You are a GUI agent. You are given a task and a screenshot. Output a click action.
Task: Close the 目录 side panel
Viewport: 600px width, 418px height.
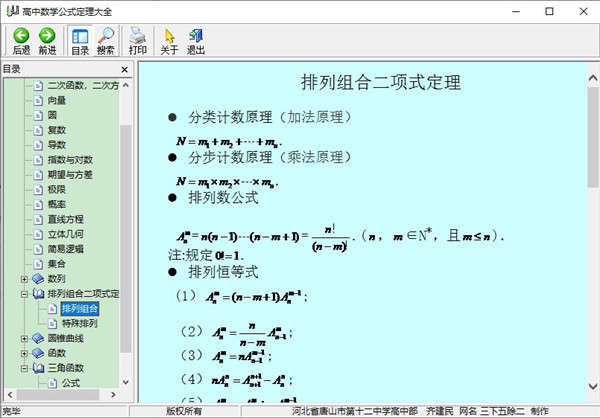pos(124,70)
